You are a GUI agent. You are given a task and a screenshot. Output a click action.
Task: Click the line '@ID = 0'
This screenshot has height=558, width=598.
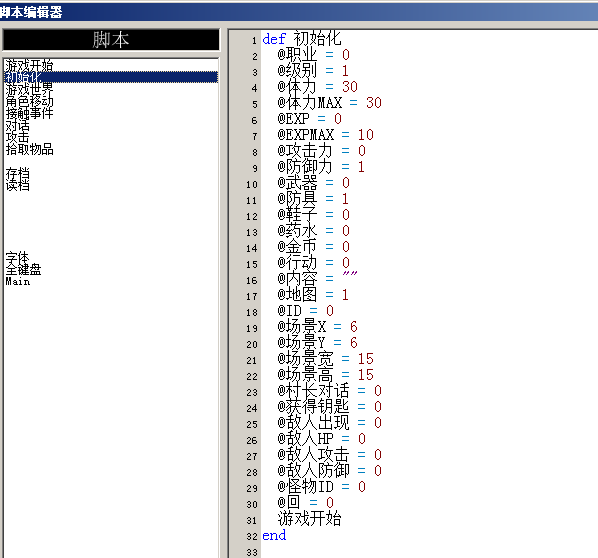tap(305, 311)
